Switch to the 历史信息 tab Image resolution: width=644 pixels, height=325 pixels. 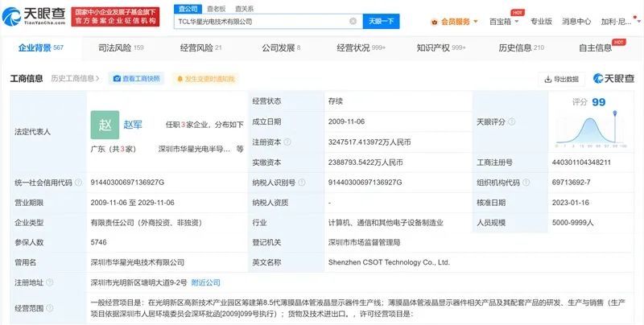pyautogui.click(x=521, y=47)
